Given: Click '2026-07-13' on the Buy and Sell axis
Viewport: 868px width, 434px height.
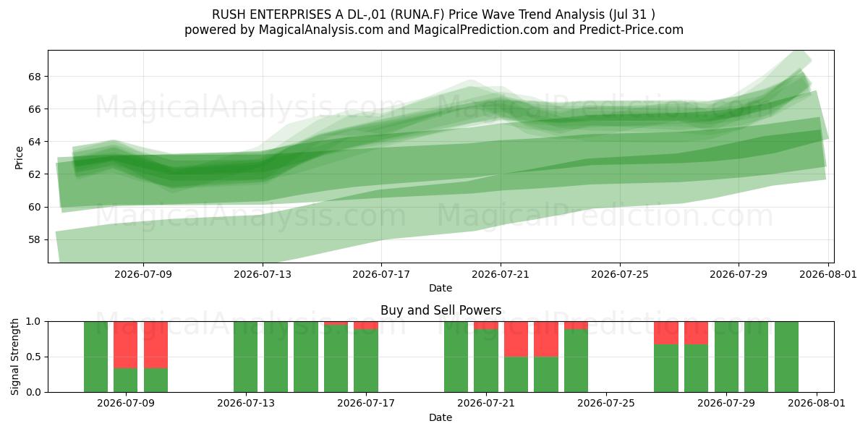Looking at the screenshot, I should click(x=246, y=404).
